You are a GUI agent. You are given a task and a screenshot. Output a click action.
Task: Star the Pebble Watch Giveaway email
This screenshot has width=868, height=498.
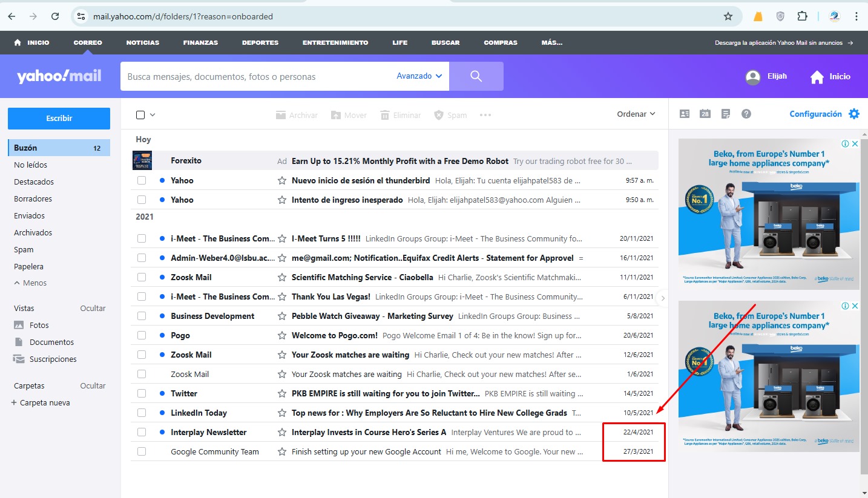click(281, 316)
